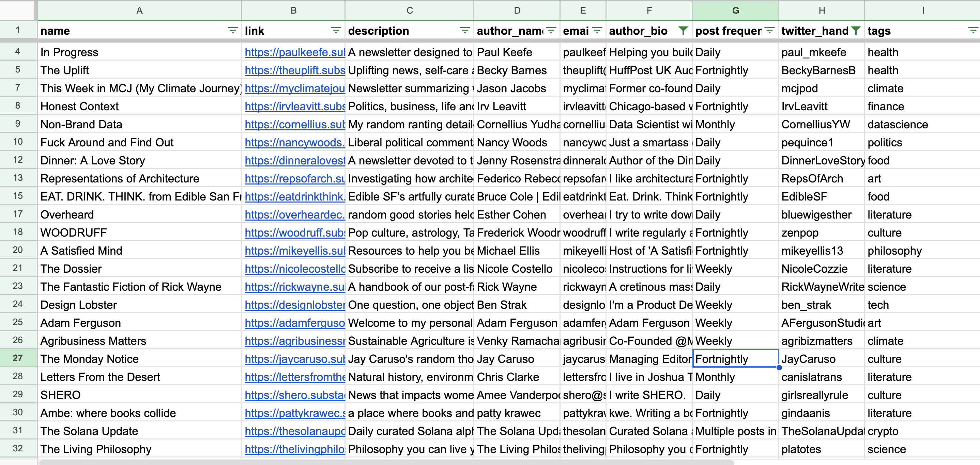Open designlobster link
Viewport: 980px width, 465px height.
pyautogui.click(x=294, y=305)
